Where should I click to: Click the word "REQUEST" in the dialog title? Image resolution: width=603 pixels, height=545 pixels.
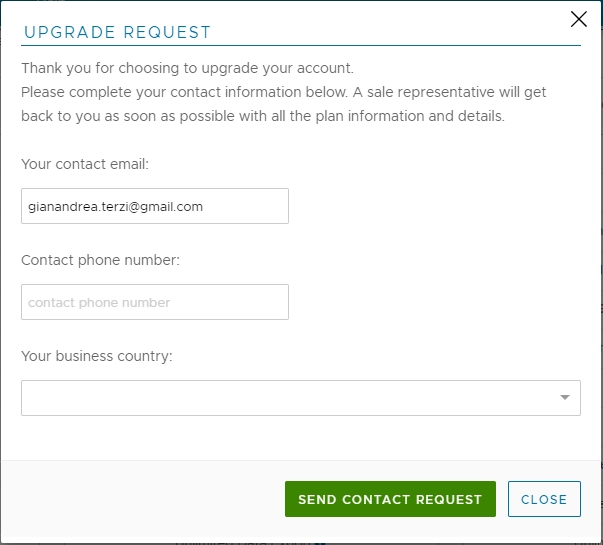coord(167,32)
